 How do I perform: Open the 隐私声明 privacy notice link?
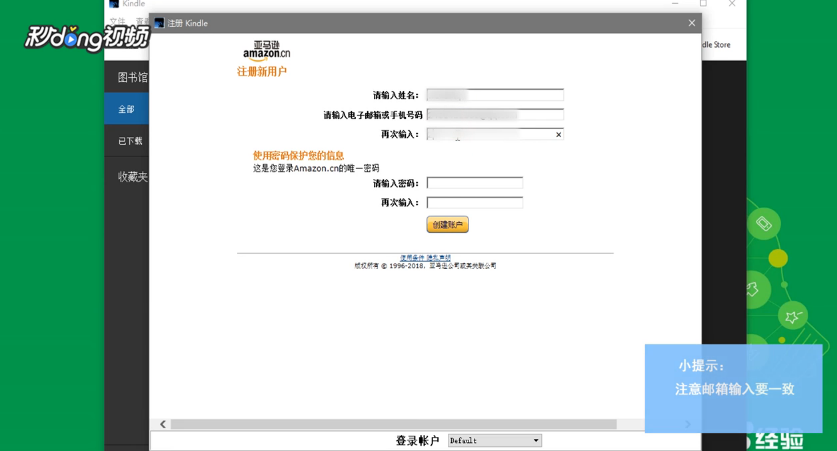pyautogui.click(x=438, y=258)
